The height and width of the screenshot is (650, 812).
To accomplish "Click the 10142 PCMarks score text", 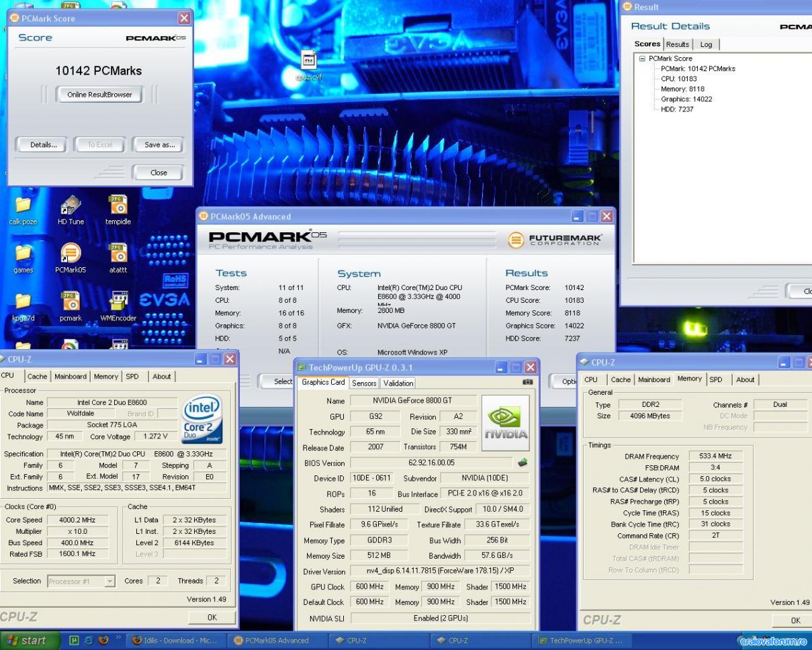I will pyautogui.click(x=99, y=71).
